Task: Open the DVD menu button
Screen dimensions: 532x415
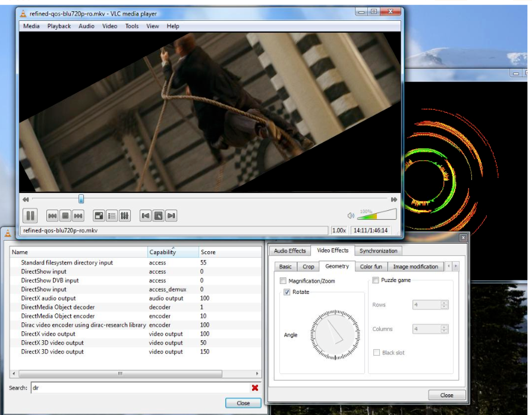Action: pos(159,216)
